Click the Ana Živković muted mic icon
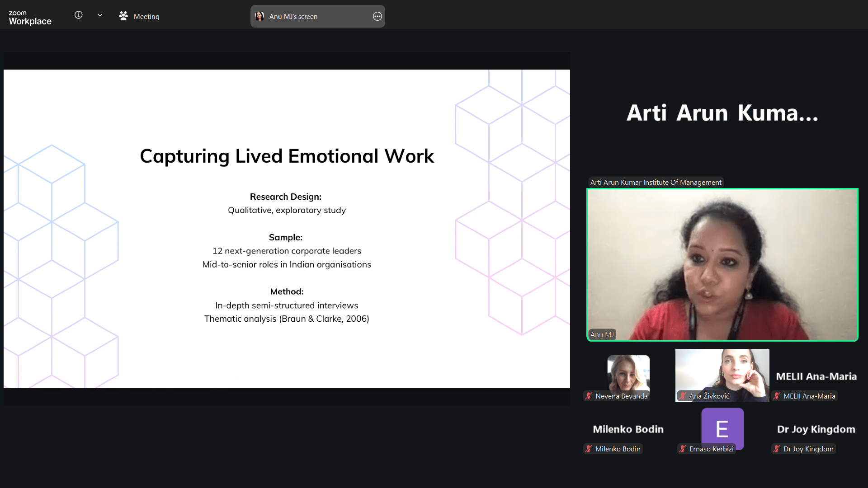This screenshot has width=868, height=488. (683, 396)
